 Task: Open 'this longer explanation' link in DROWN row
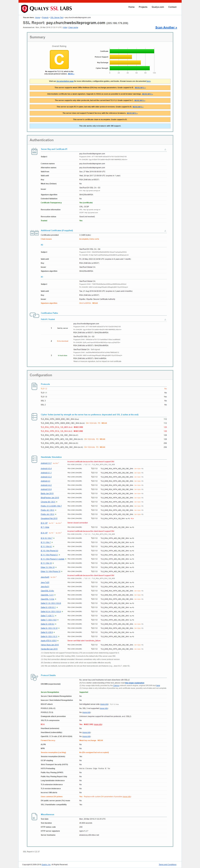pyautogui.click(x=135, y=683)
